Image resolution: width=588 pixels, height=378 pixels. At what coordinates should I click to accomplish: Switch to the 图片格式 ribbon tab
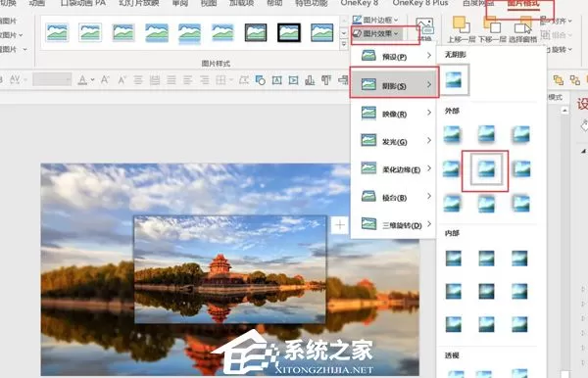[522, 4]
